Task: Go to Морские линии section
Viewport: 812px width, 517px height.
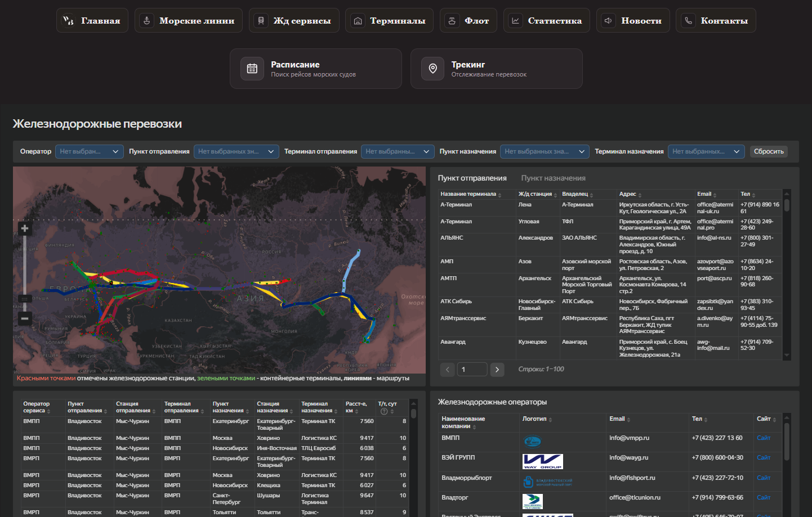Action: [x=189, y=21]
